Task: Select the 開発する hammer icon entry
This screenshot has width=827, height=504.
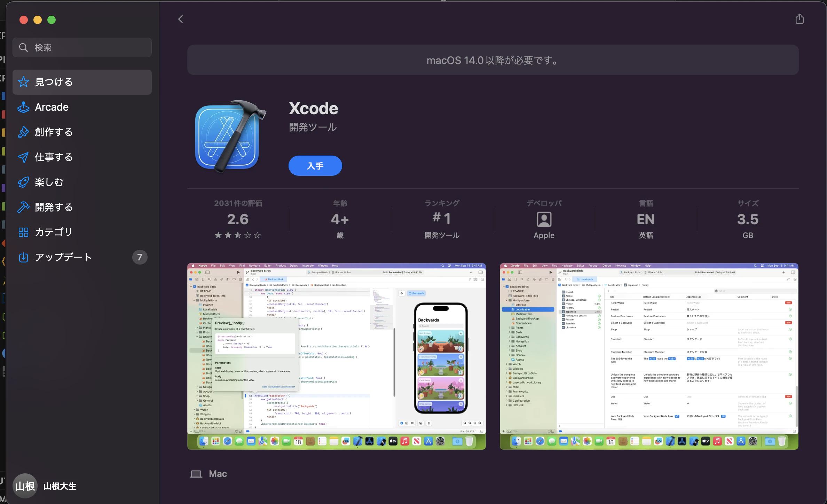Action: coord(82,207)
